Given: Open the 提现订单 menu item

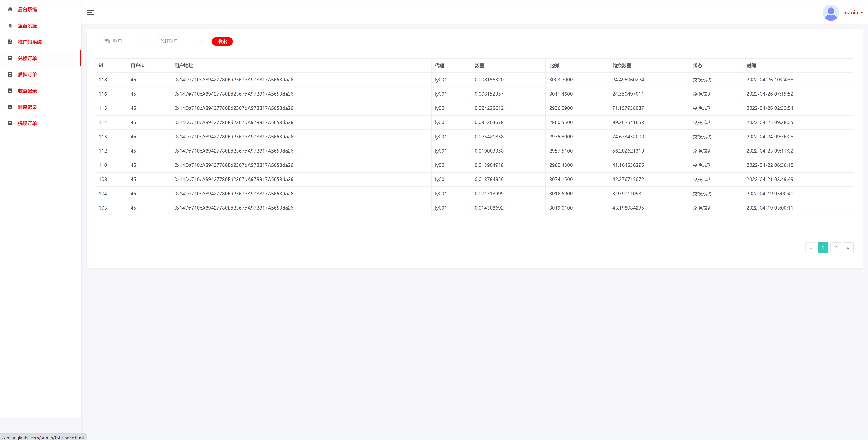Looking at the screenshot, I should tap(27, 123).
